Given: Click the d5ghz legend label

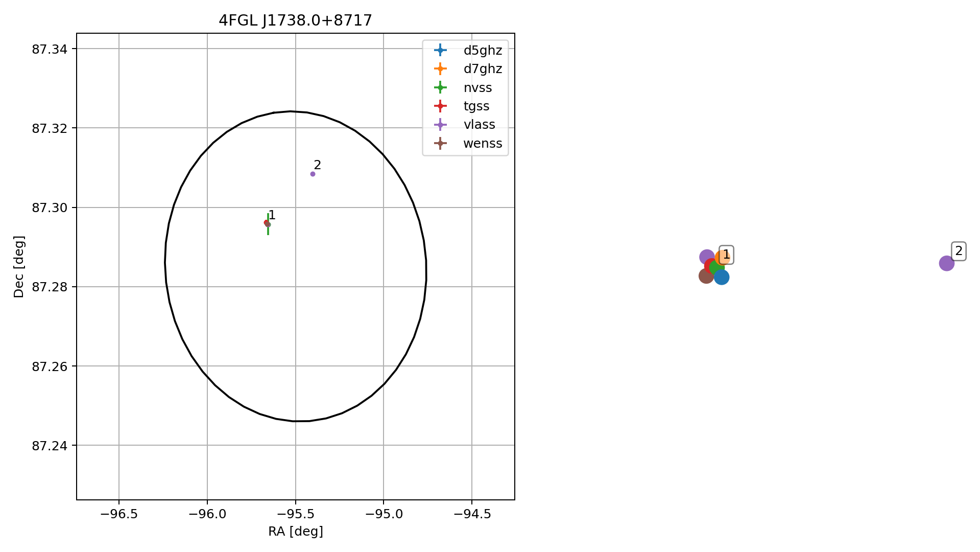Looking at the screenshot, I should pos(483,50).
